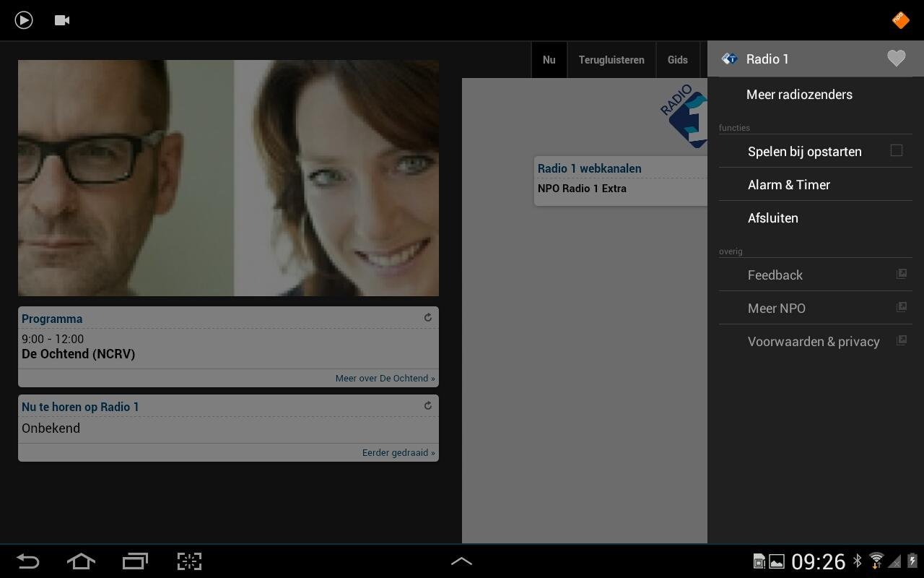Tap Radio 1 webkanalen heading
This screenshot has height=578, width=924.
590,168
